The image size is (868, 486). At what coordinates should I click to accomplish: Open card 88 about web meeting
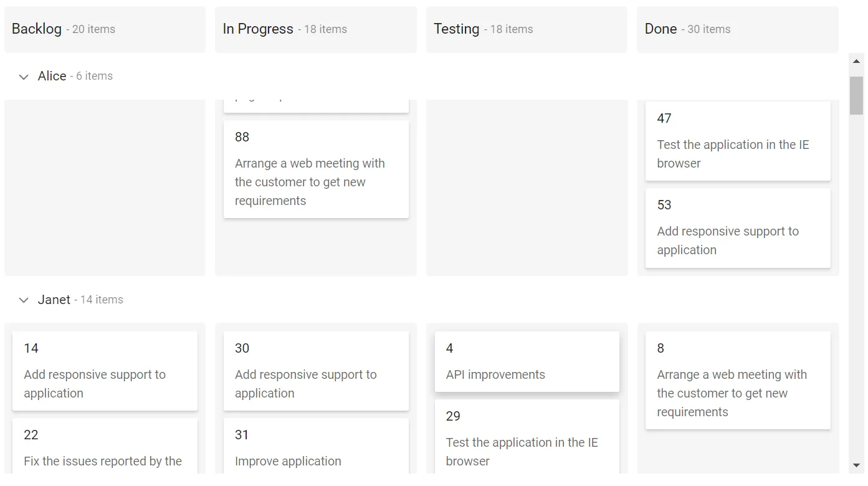316,169
